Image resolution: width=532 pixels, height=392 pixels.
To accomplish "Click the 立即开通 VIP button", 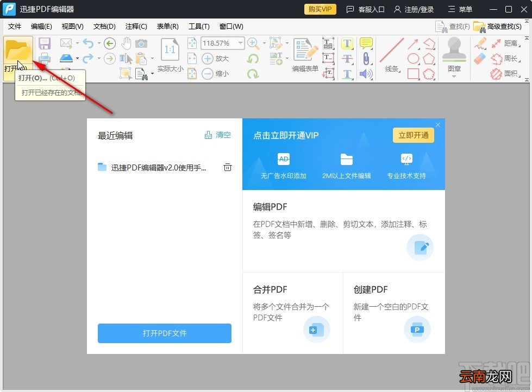I will [x=413, y=135].
